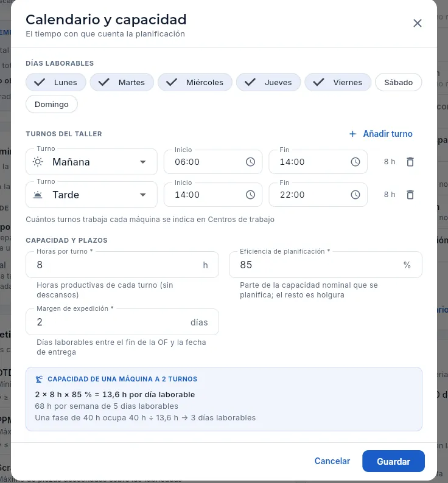Click the Inicio 14:00 time field
The width and height of the screenshot is (448, 483).
tap(213, 195)
